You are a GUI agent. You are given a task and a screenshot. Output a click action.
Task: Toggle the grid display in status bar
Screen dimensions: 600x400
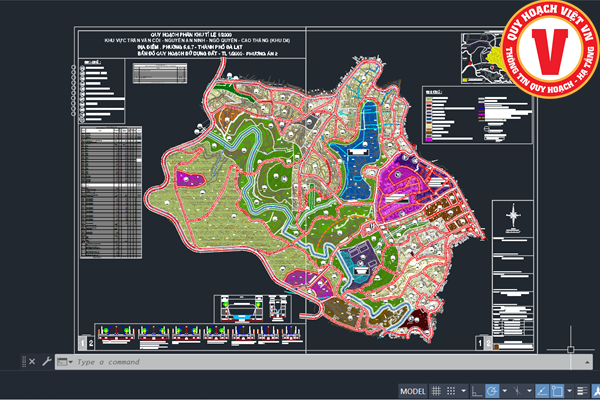436,391
